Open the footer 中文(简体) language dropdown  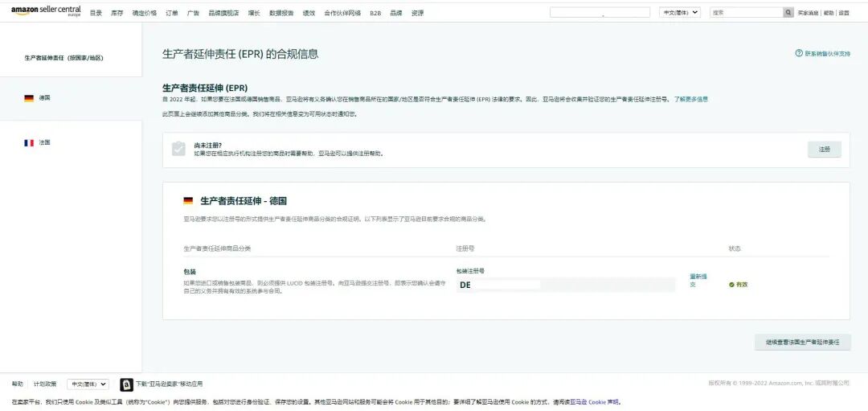(88, 384)
